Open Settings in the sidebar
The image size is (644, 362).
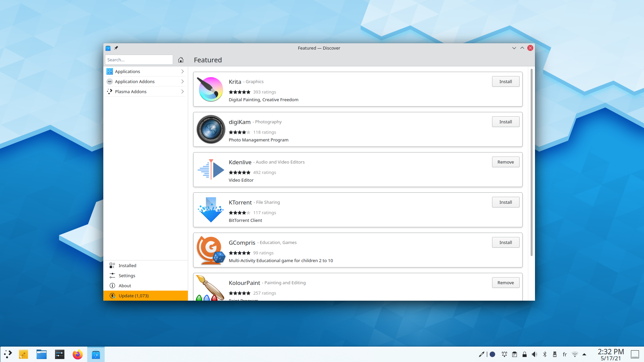coord(146,276)
